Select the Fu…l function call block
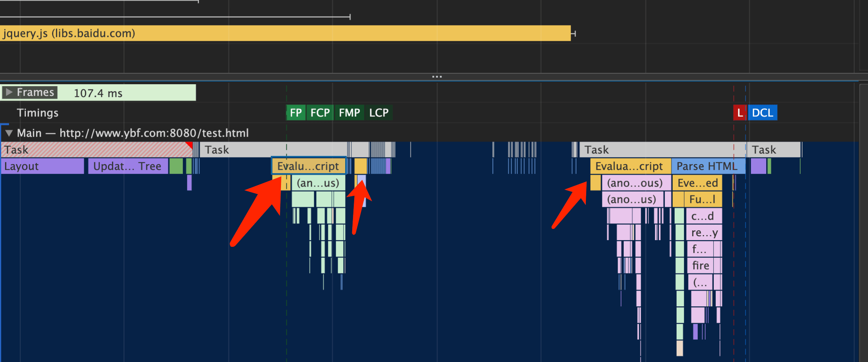 pyautogui.click(x=703, y=199)
